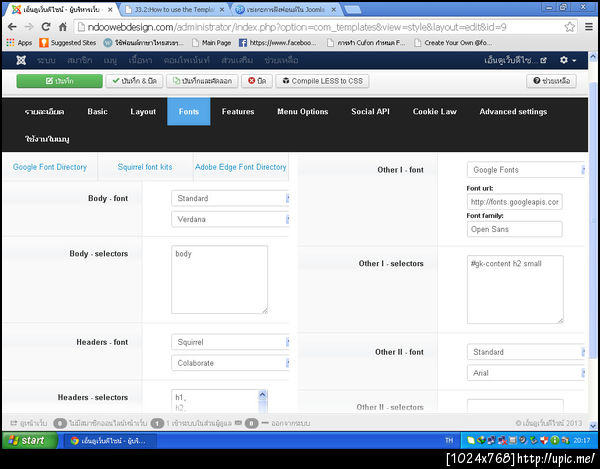Expand Other II font type dropdown showing Standard
600x469 pixels.
[526, 352]
